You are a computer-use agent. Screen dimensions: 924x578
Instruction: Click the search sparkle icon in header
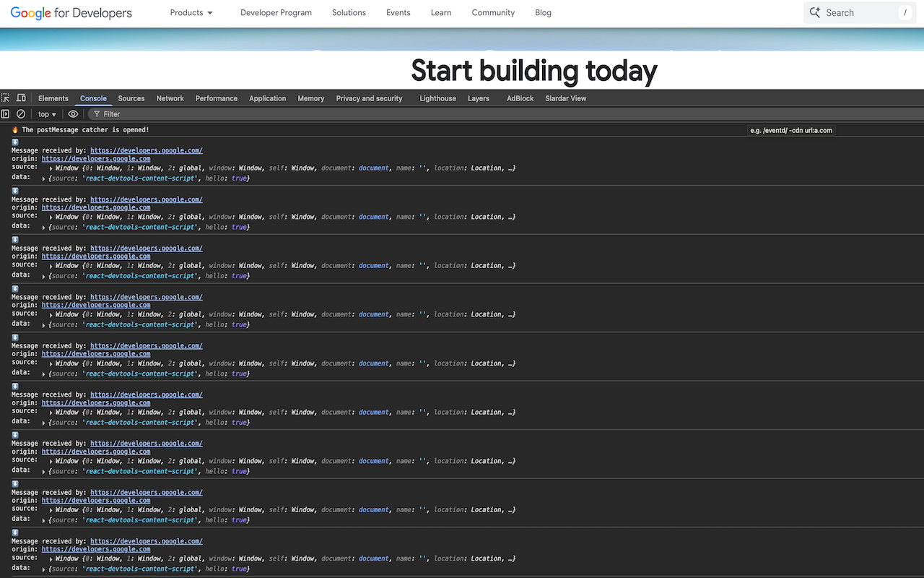click(x=815, y=12)
